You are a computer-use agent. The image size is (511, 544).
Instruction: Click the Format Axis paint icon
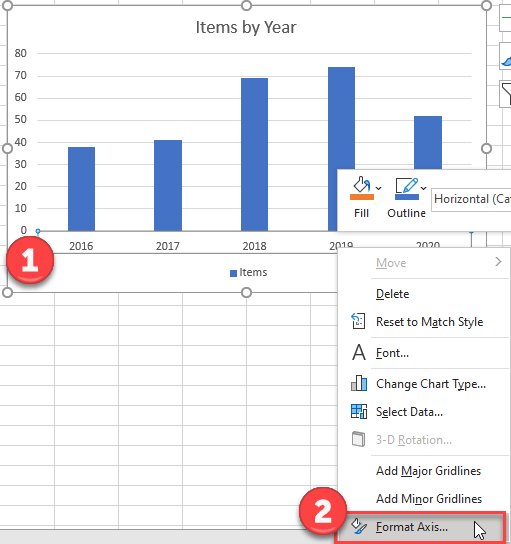tap(359, 527)
